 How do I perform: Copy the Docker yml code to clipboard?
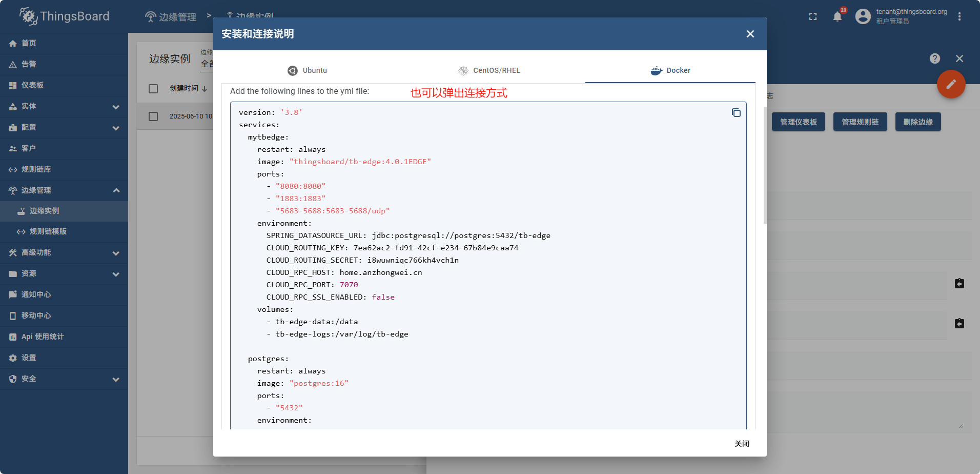736,113
